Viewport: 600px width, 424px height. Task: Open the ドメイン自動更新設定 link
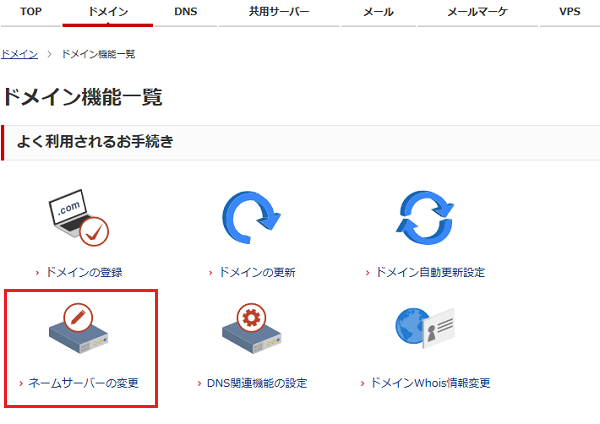[x=430, y=272]
